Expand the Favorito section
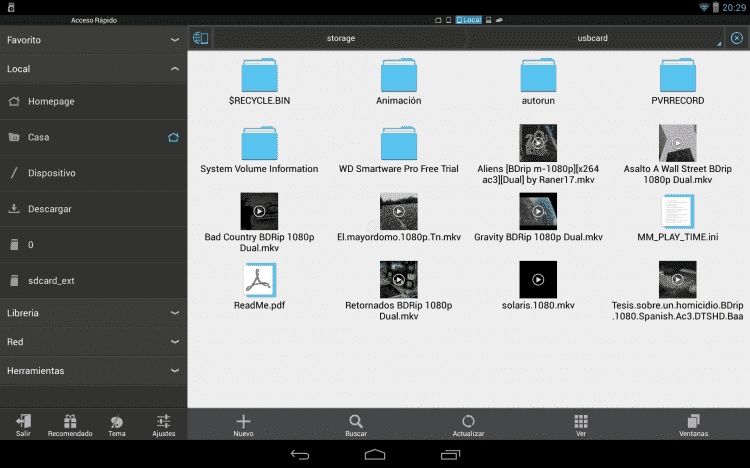 tap(93, 40)
